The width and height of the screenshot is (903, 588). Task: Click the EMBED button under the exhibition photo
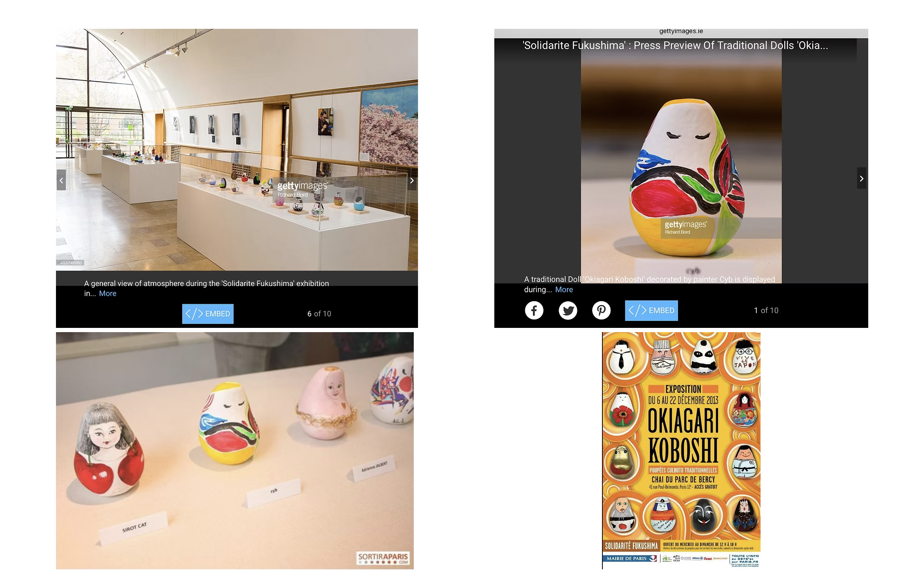[x=208, y=314]
